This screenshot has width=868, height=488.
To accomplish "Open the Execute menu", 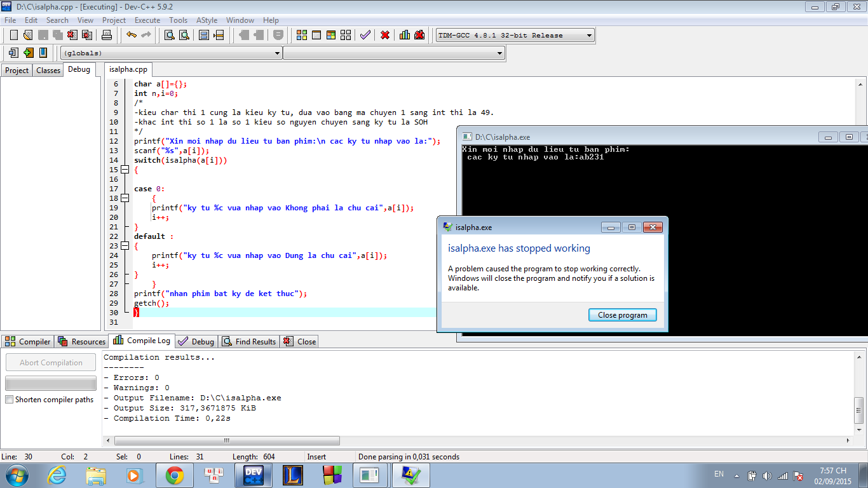I will point(147,20).
